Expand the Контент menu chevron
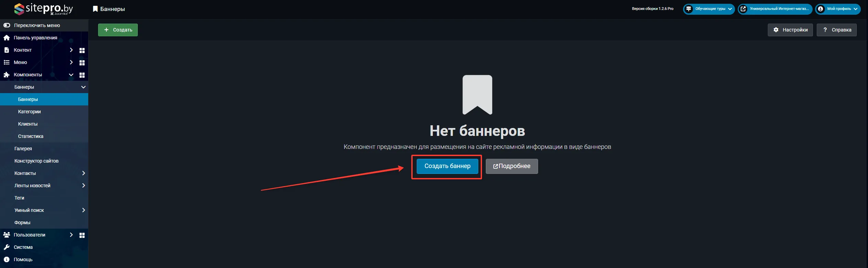The image size is (868, 268). point(71,50)
